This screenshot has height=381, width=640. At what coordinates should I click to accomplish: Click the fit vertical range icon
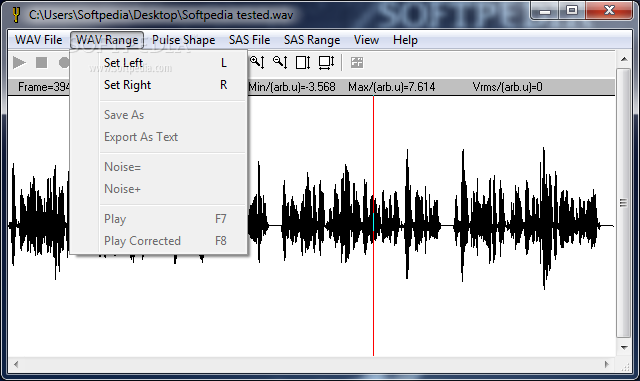coord(303,62)
